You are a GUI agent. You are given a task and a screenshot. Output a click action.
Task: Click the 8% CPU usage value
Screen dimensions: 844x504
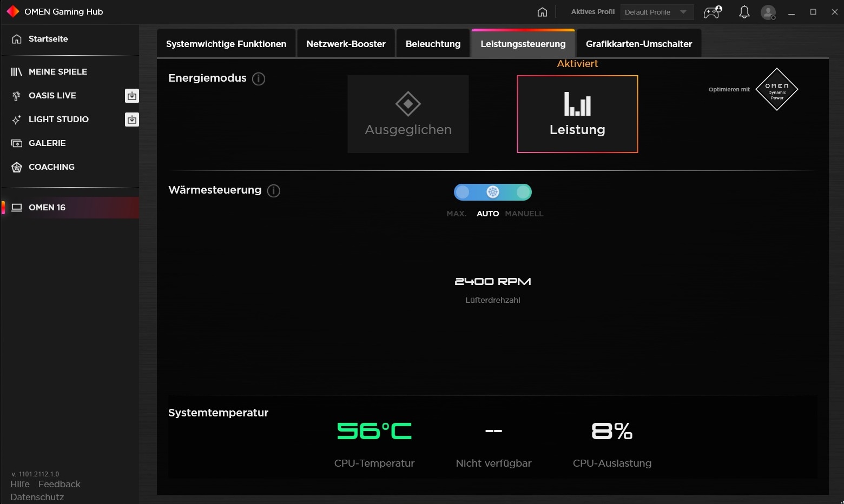point(612,431)
